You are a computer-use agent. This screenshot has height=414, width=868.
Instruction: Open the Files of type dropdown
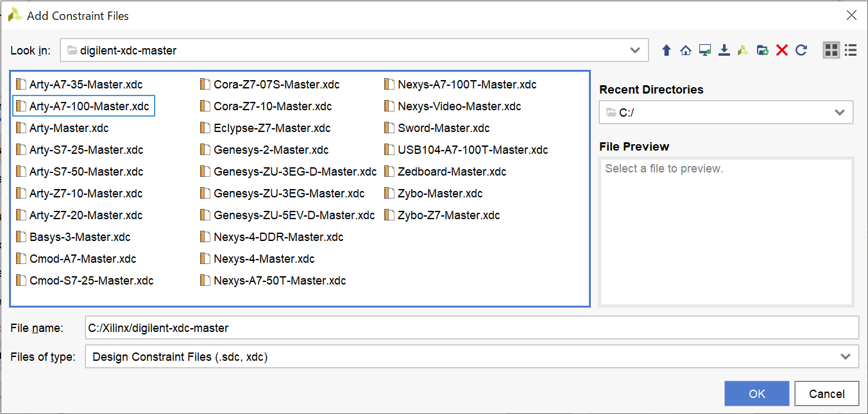coord(845,357)
